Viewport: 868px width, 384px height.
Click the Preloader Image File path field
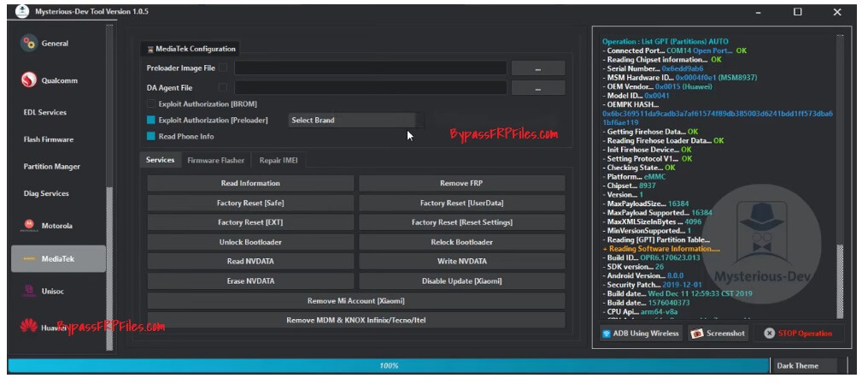[370, 68]
